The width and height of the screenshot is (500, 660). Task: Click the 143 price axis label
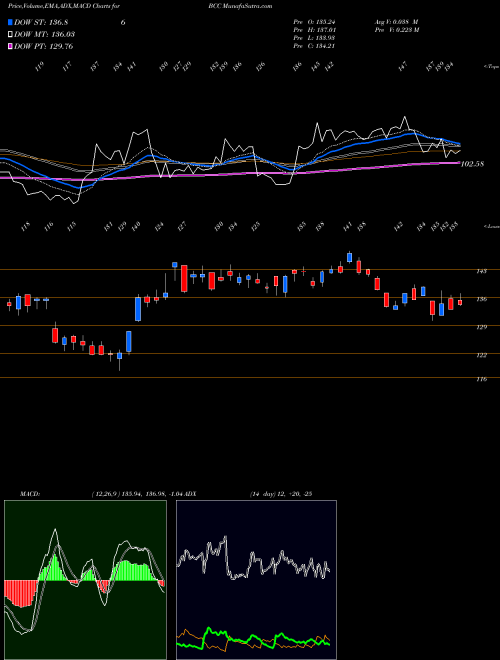[x=481, y=271]
